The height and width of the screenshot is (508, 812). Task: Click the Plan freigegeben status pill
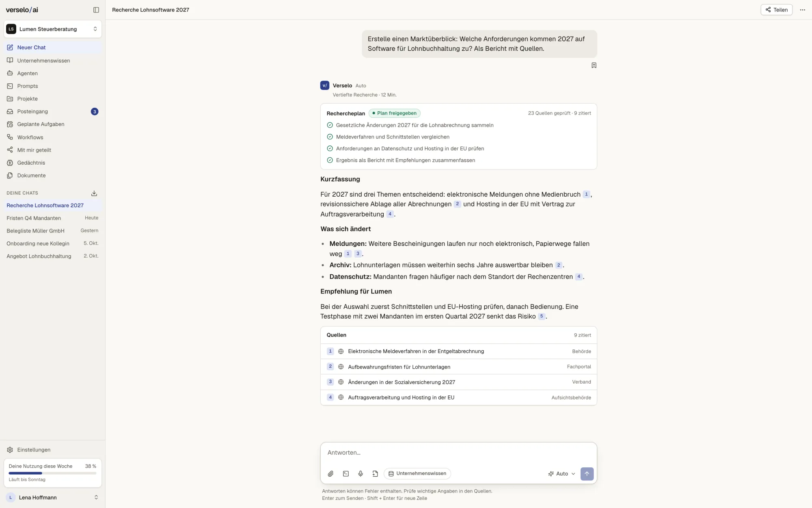(395, 113)
